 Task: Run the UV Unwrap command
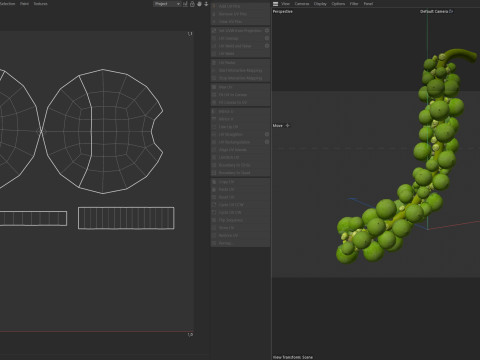pos(237,38)
